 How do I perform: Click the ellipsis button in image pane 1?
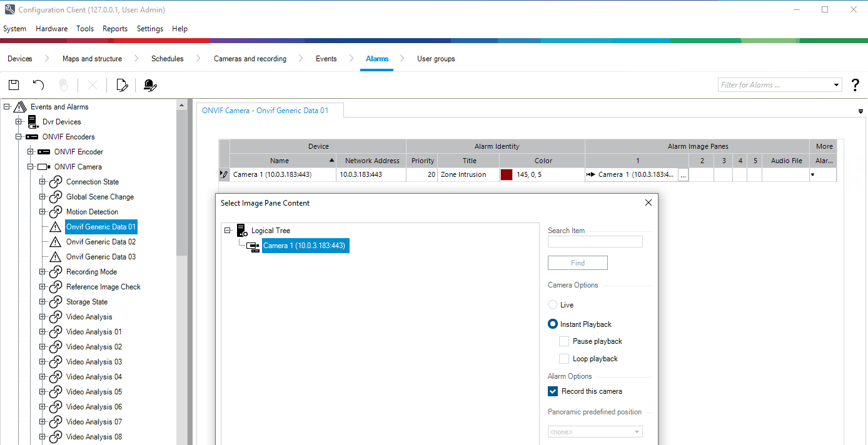[x=683, y=176]
